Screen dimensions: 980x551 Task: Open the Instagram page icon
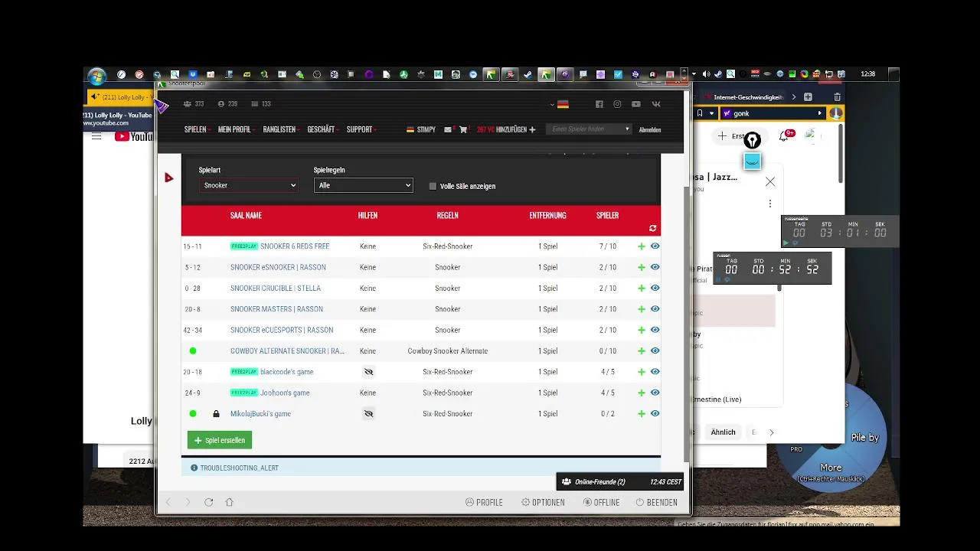point(617,104)
